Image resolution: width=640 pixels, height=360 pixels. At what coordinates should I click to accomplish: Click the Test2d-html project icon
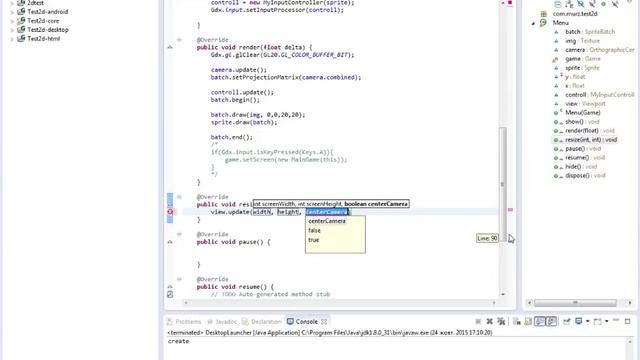(21, 38)
